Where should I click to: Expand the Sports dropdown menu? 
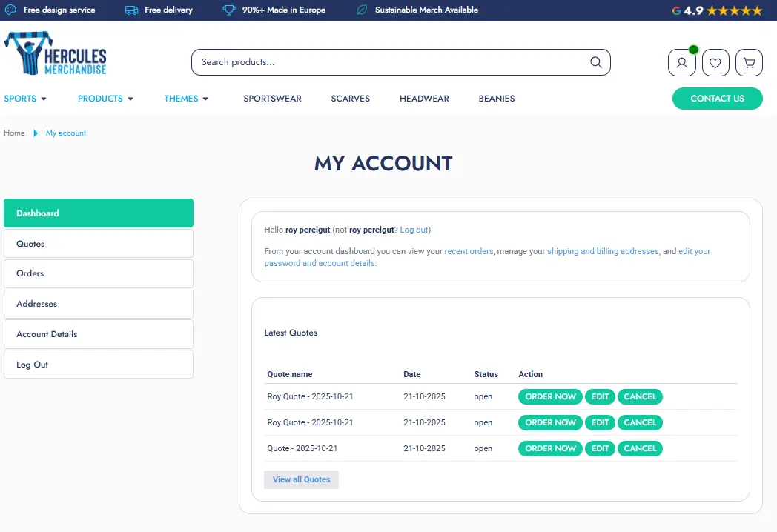click(x=25, y=99)
